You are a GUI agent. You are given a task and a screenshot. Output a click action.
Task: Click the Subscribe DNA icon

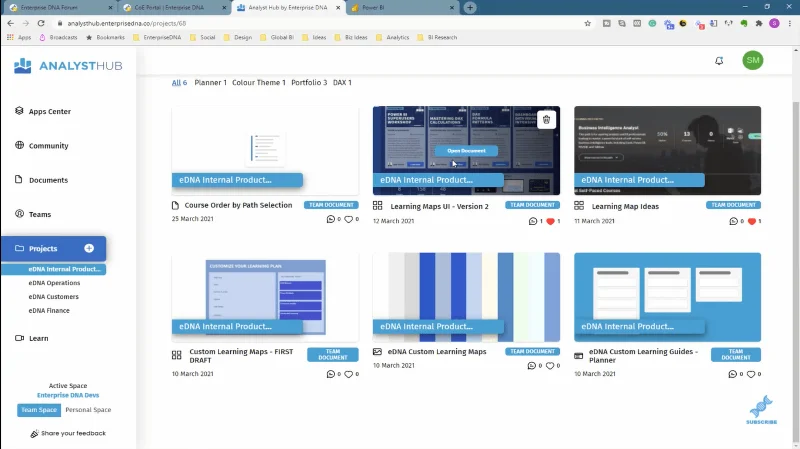(761, 409)
